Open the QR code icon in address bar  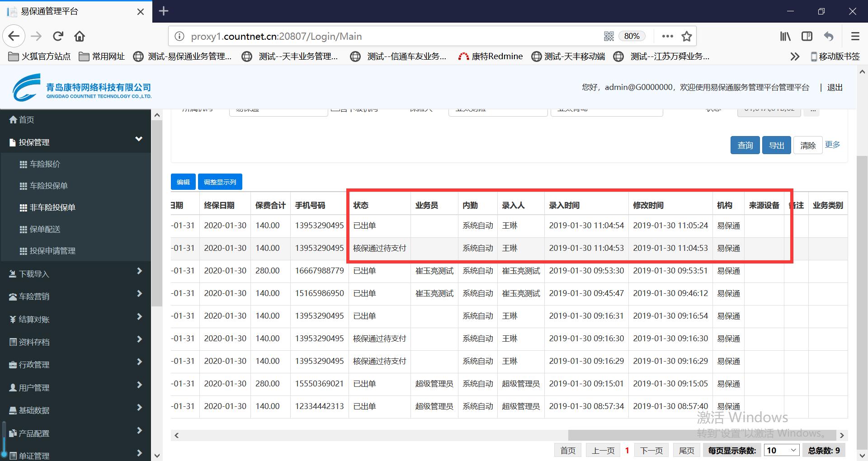pos(609,36)
